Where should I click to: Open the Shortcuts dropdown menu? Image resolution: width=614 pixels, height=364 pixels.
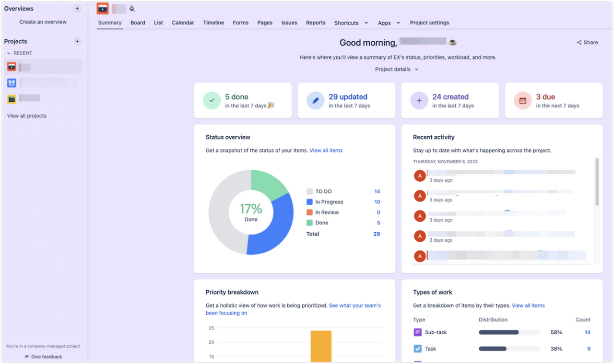(351, 23)
